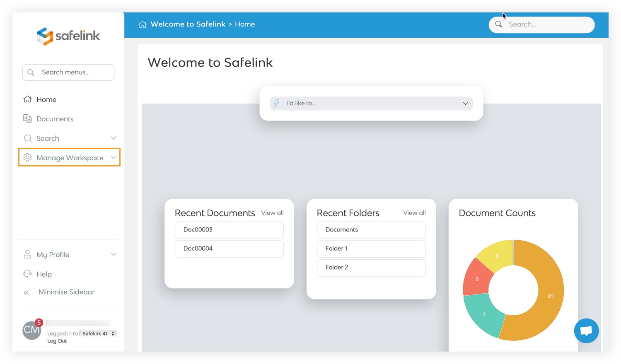
Task: Click the orange chart segment labeled 21
Action: point(550,296)
